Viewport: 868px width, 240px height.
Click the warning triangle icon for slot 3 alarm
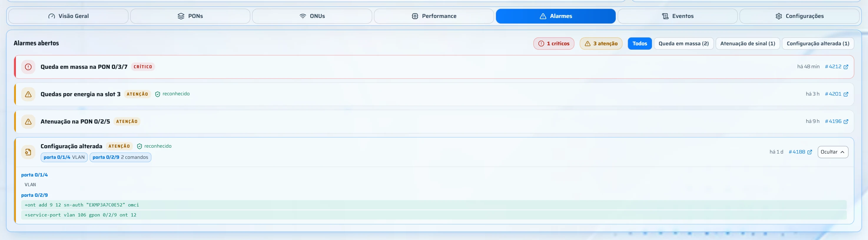tap(28, 94)
